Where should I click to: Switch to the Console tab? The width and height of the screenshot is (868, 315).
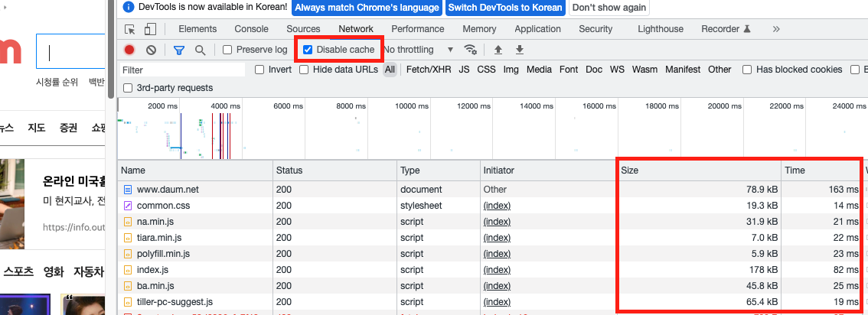tap(251, 29)
